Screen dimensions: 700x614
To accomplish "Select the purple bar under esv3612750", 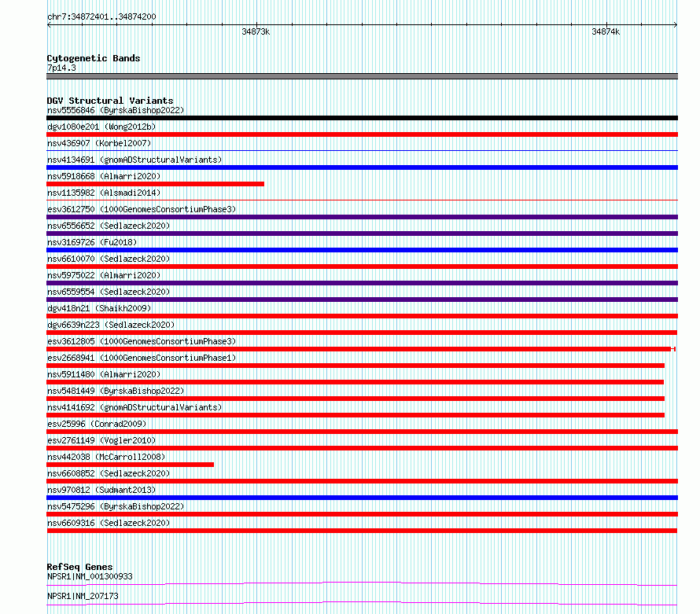I will pyautogui.click(x=362, y=217).
